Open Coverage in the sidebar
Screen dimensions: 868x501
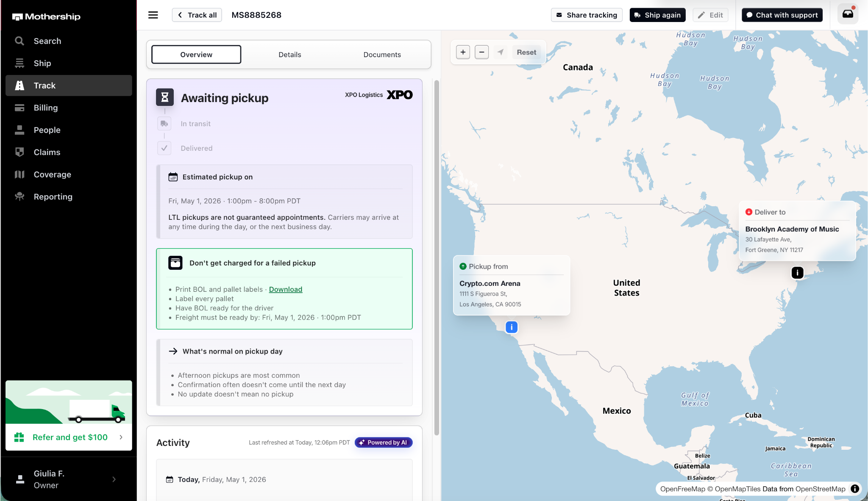tap(69, 174)
